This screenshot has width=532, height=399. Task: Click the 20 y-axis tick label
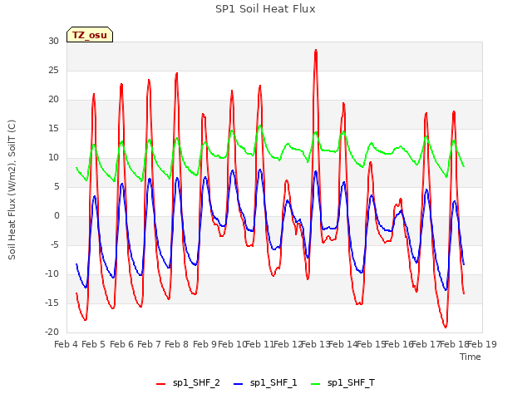pyautogui.click(x=53, y=100)
